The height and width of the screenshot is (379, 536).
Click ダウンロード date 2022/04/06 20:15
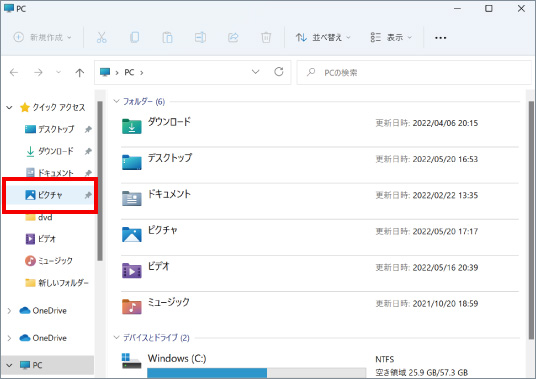point(445,123)
